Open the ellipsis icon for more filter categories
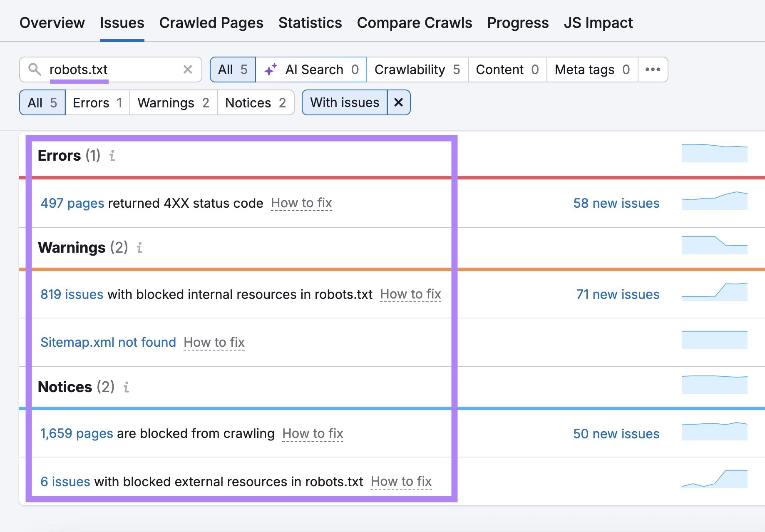Image resolution: width=765 pixels, height=532 pixels. (653, 70)
